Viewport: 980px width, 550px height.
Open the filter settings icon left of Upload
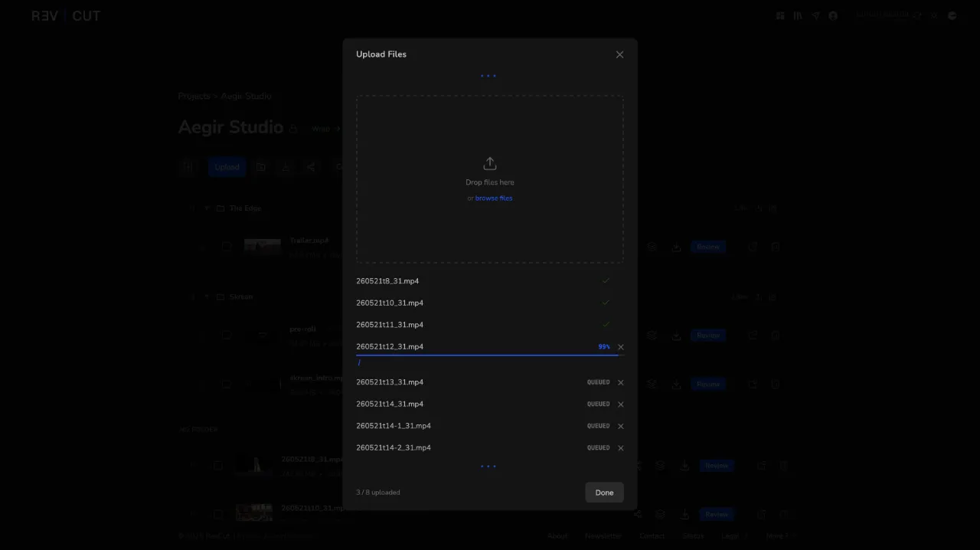(188, 167)
